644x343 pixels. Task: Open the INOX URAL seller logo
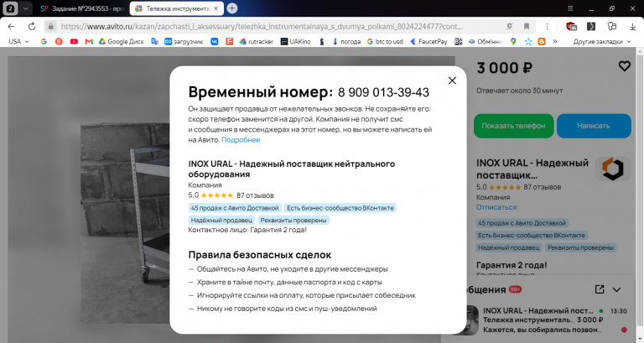click(x=612, y=169)
